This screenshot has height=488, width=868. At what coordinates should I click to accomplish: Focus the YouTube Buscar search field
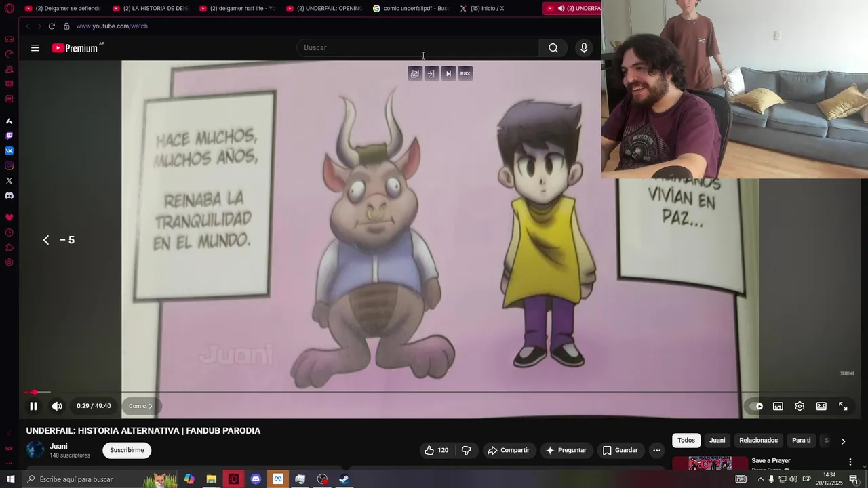(x=418, y=48)
